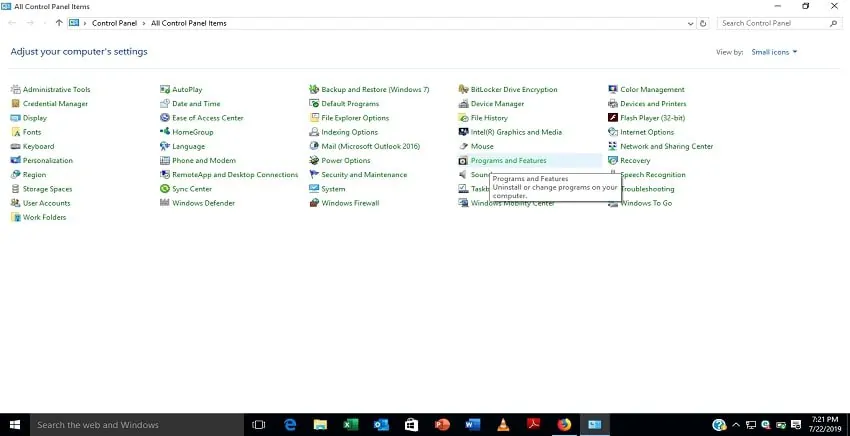The width and height of the screenshot is (850, 436).
Task: Click the Search the web and Windows box
Action: [137, 425]
